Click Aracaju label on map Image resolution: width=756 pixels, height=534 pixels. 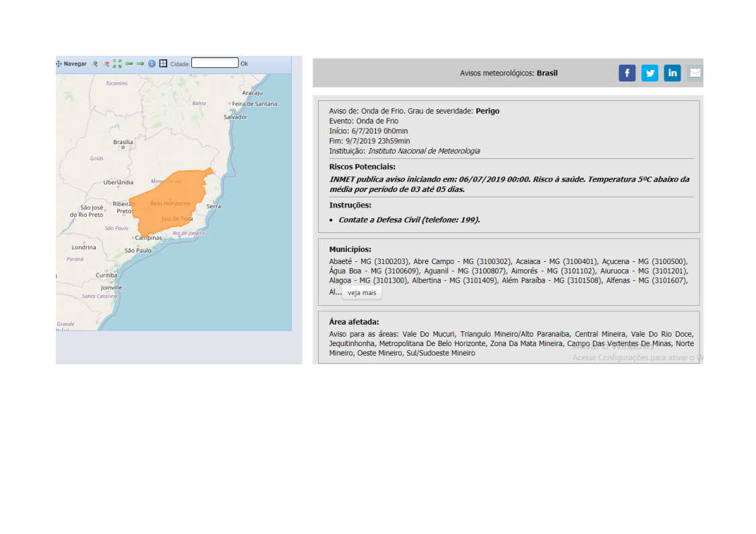[252, 93]
